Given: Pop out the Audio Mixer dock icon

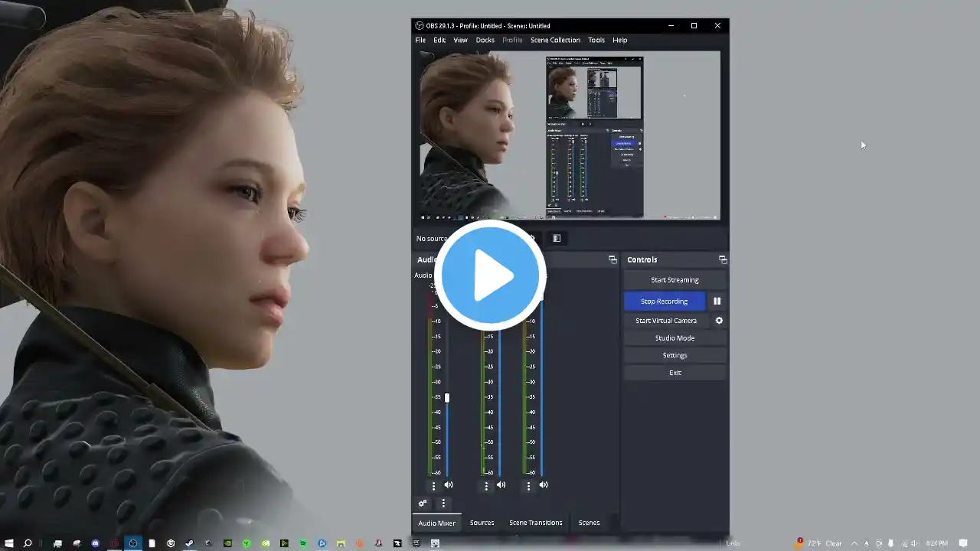Looking at the screenshot, I should click(612, 260).
